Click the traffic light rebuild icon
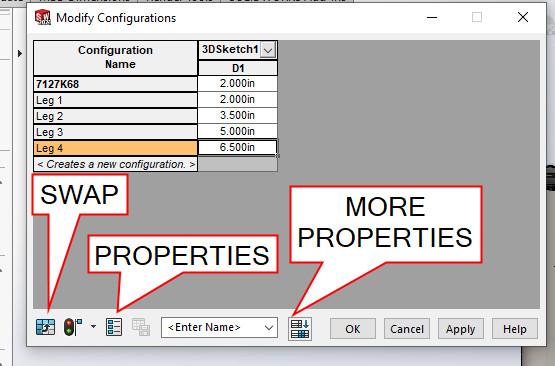The height and width of the screenshot is (366, 555). pos(73,327)
